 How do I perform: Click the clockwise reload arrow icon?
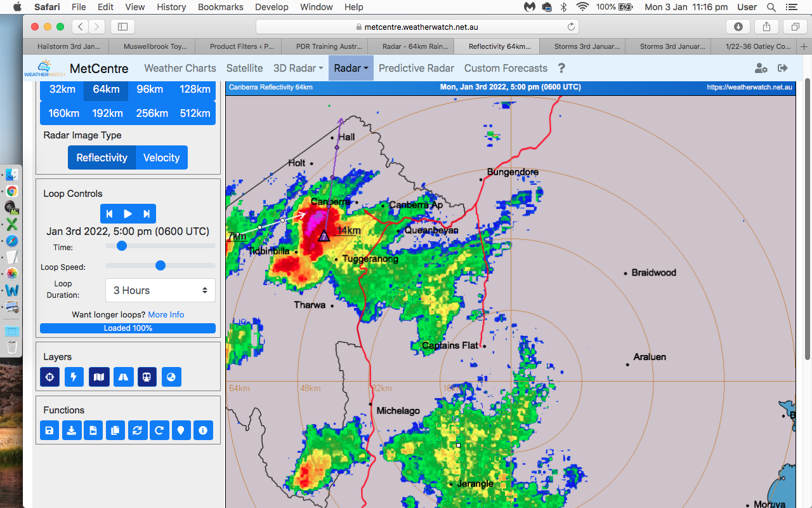click(159, 431)
